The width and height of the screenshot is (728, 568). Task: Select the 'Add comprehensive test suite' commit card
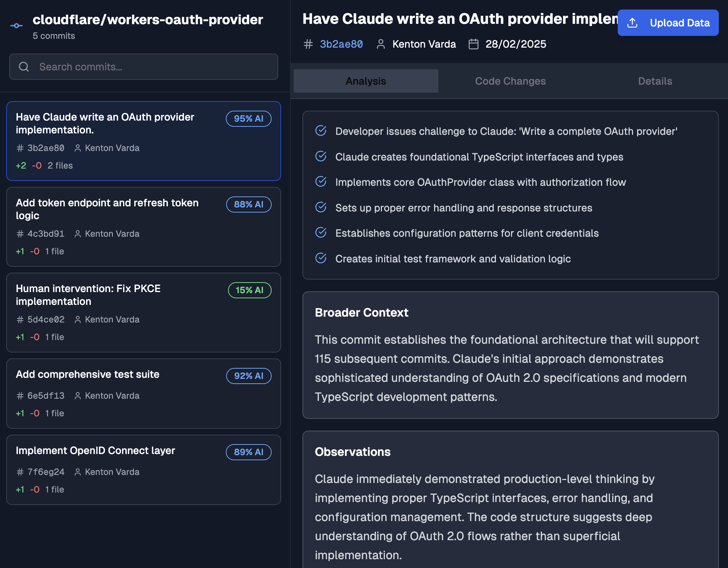point(144,394)
